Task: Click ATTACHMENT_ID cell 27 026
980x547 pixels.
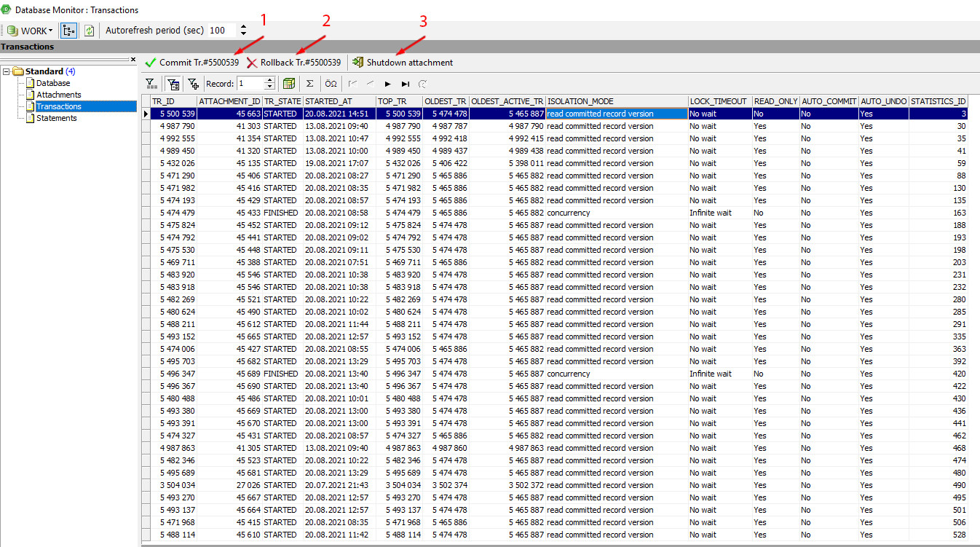Action: pyautogui.click(x=229, y=485)
